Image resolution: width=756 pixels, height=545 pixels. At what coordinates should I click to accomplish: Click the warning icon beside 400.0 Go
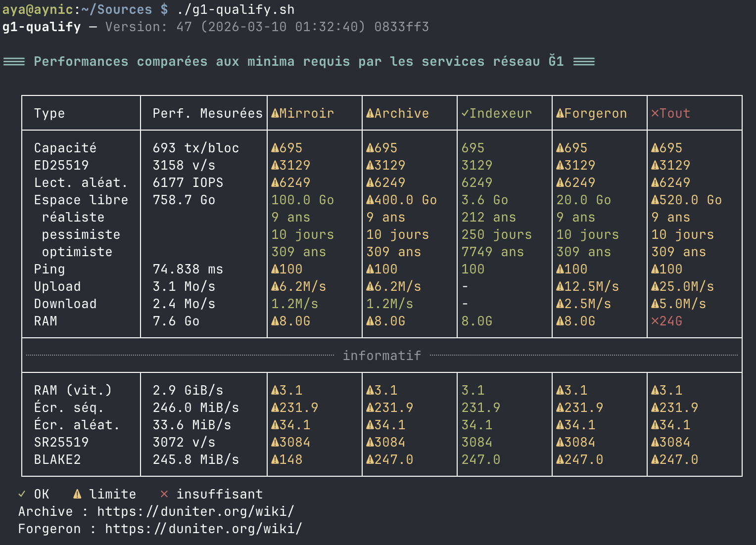(370, 200)
